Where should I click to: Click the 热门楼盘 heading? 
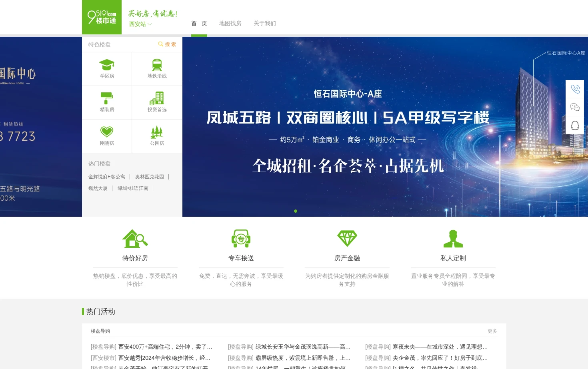(x=99, y=164)
